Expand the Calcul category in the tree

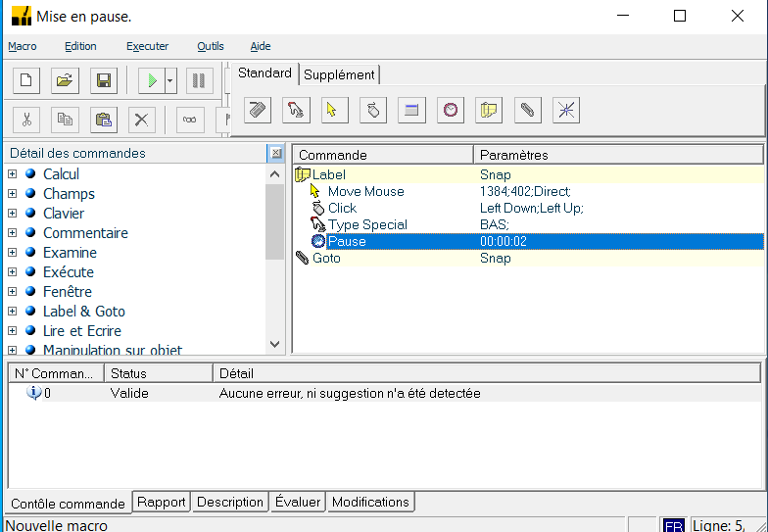click(13, 174)
